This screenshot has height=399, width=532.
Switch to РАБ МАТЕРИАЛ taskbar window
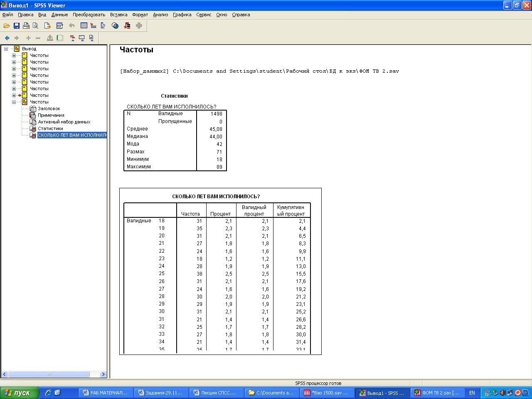(106, 393)
